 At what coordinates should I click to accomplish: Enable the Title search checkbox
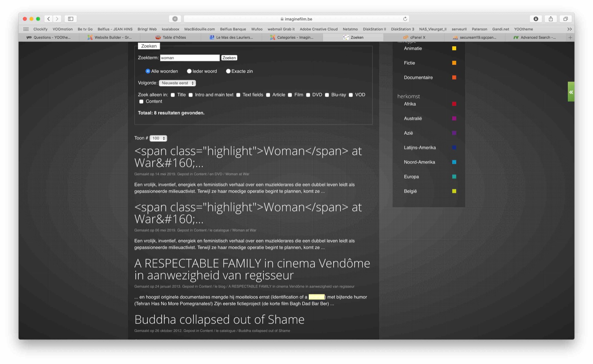point(173,95)
